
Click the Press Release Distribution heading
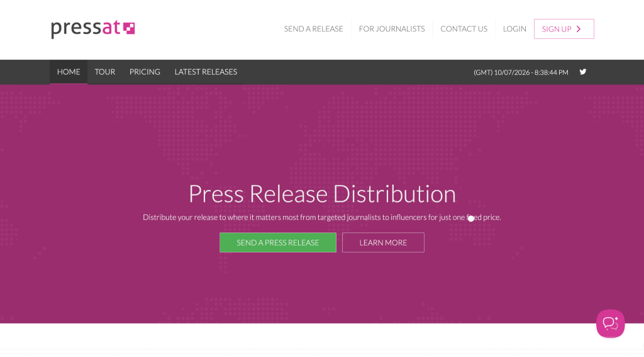[x=322, y=194]
